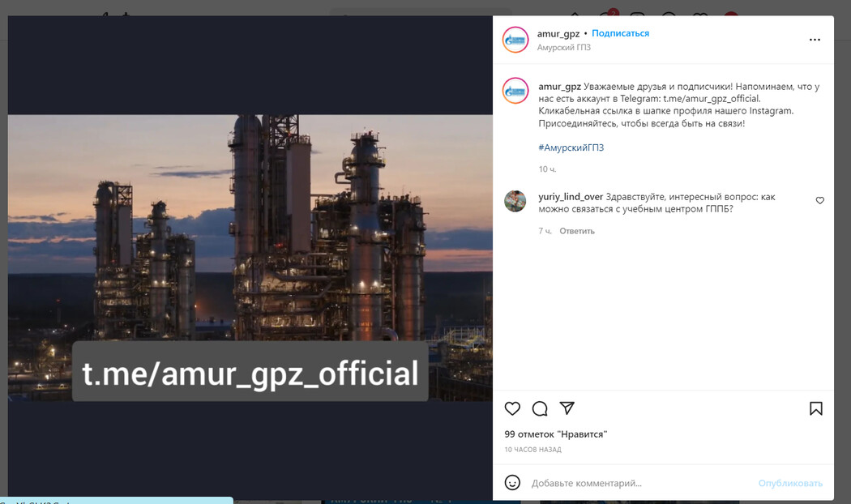Like the comment by yuriy_lind_over
Image resolution: width=851 pixels, height=504 pixels.
(x=819, y=201)
